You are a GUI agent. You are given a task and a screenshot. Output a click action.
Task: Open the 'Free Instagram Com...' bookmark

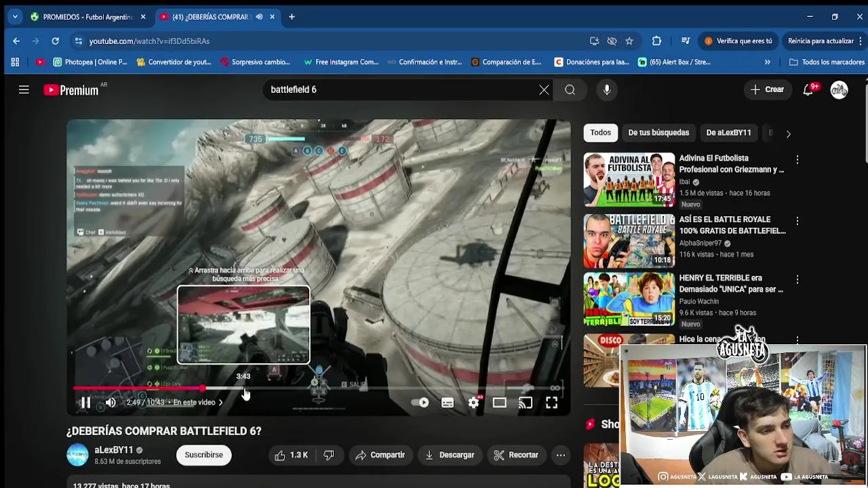pos(341,62)
